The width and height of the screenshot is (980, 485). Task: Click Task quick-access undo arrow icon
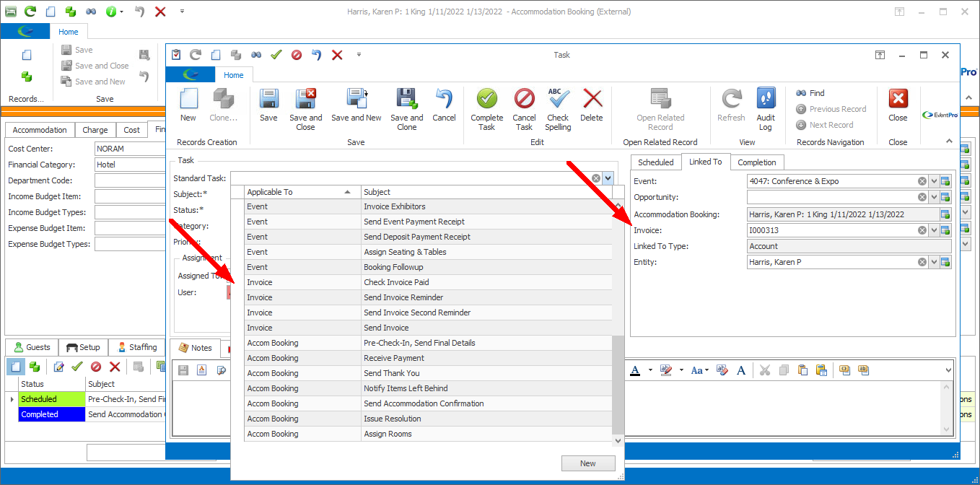coord(316,55)
